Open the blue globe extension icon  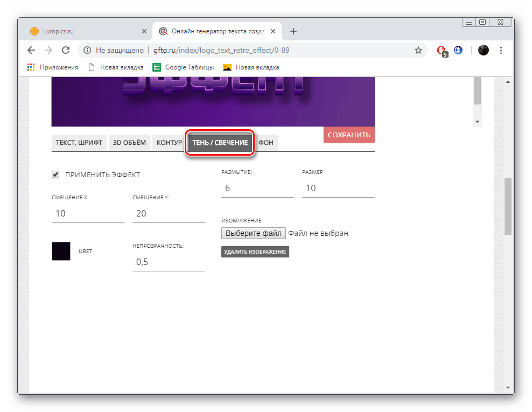click(458, 50)
